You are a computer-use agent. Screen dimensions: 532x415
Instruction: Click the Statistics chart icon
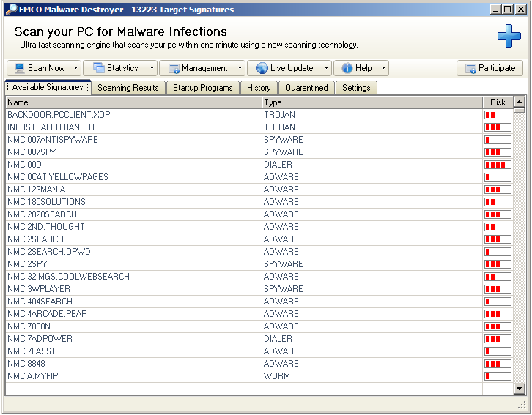pyautogui.click(x=98, y=68)
